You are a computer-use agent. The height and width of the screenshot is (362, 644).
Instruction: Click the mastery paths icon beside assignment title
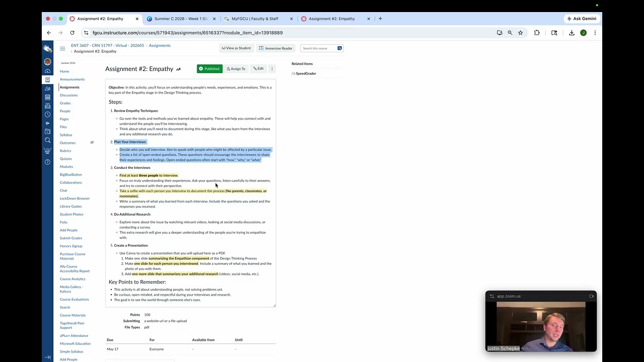[178, 69]
